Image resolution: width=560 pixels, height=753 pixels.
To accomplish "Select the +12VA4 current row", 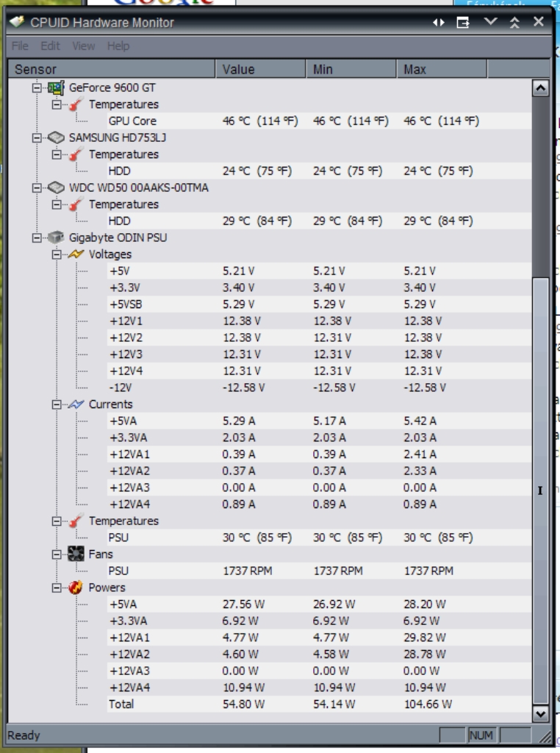I will (x=319, y=504).
